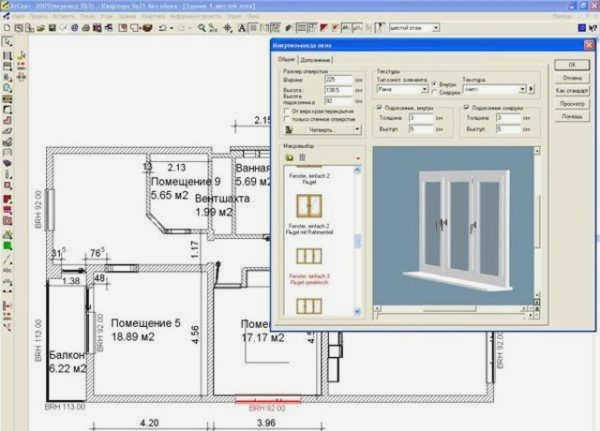Click the help button below 'Просмотр'
600x431 pixels.
tap(572, 116)
